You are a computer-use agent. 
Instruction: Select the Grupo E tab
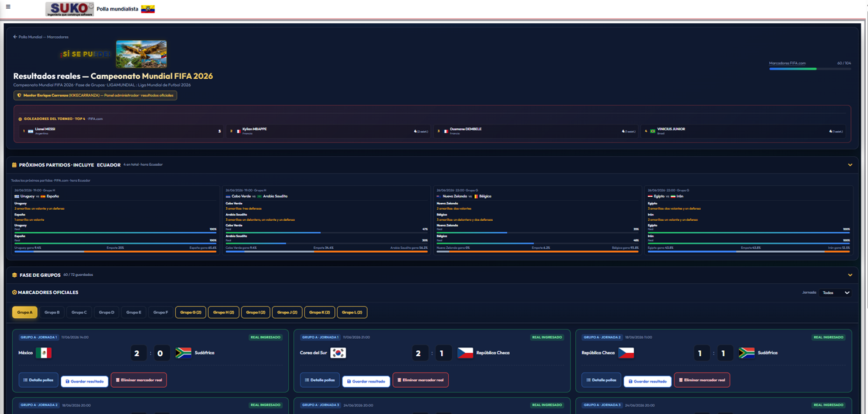[134, 312]
